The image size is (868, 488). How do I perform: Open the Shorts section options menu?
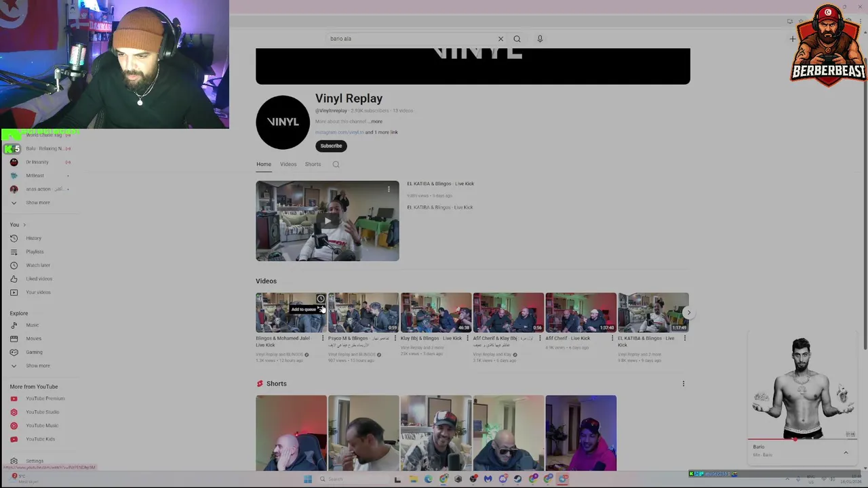pyautogui.click(x=683, y=384)
